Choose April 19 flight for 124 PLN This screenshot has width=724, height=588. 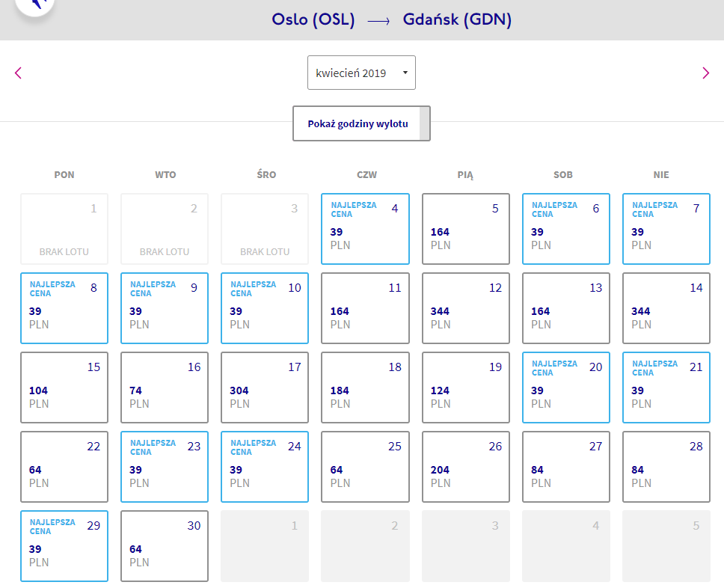(x=465, y=388)
